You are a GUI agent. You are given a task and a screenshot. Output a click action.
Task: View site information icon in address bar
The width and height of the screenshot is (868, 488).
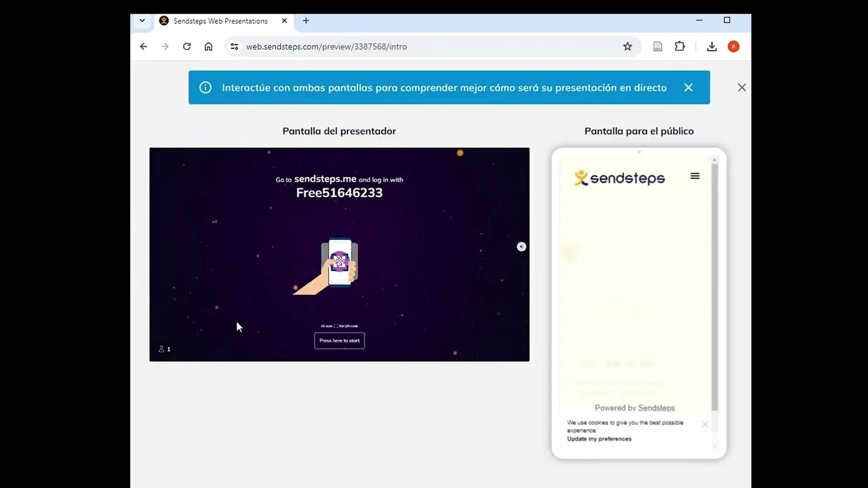pos(234,47)
